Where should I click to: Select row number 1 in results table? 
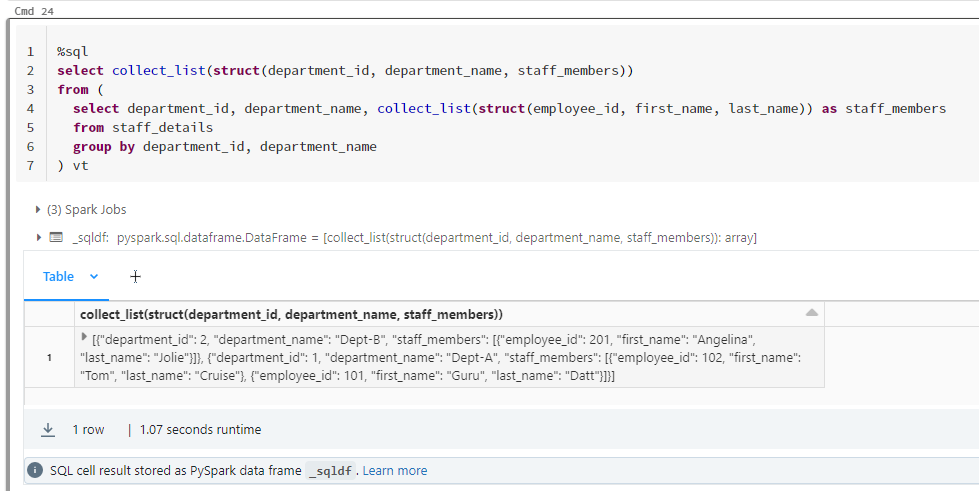(49, 357)
